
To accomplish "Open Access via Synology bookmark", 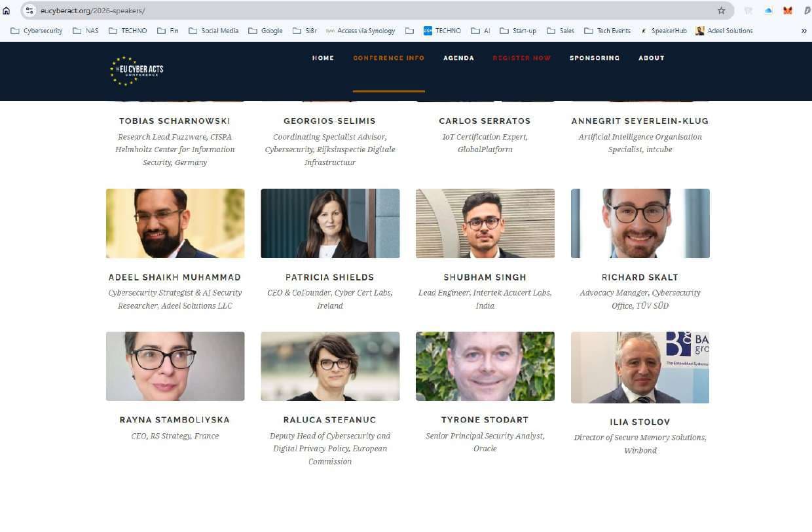I will point(361,30).
